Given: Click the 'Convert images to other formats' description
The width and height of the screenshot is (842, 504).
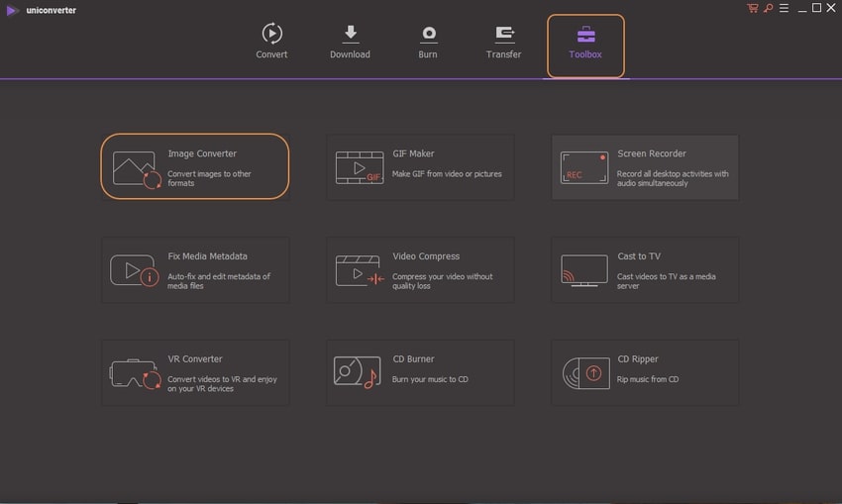Looking at the screenshot, I should tap(209, 178).
